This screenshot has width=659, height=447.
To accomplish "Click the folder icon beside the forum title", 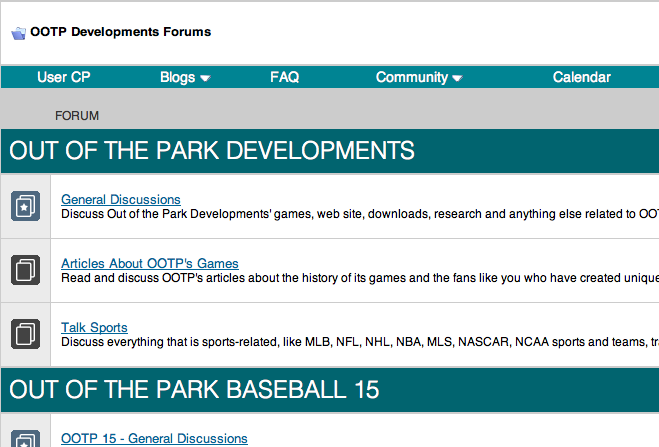I will [x=19, y=33].
